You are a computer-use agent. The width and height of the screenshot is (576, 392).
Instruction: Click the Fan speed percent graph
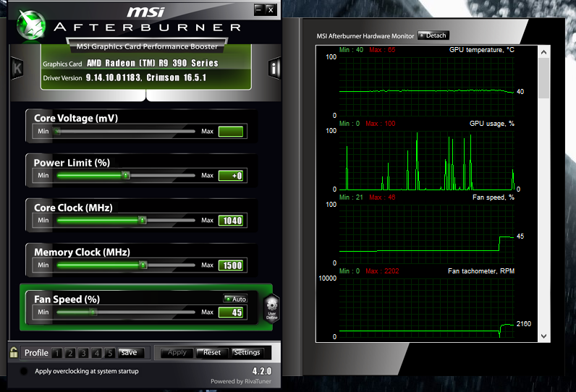(x=426, y=234)
